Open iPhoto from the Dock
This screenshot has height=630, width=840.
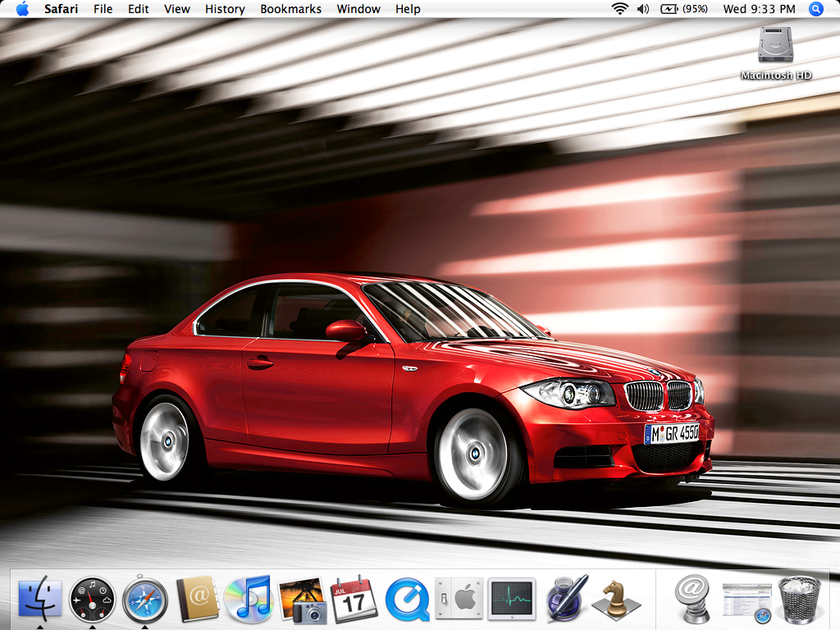click(303, 600)
